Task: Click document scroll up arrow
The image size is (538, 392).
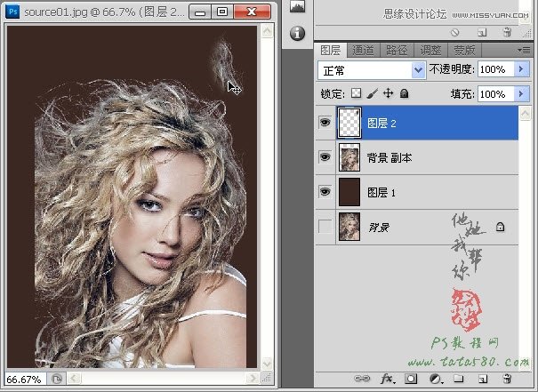Action: click(x=267, y=31)
